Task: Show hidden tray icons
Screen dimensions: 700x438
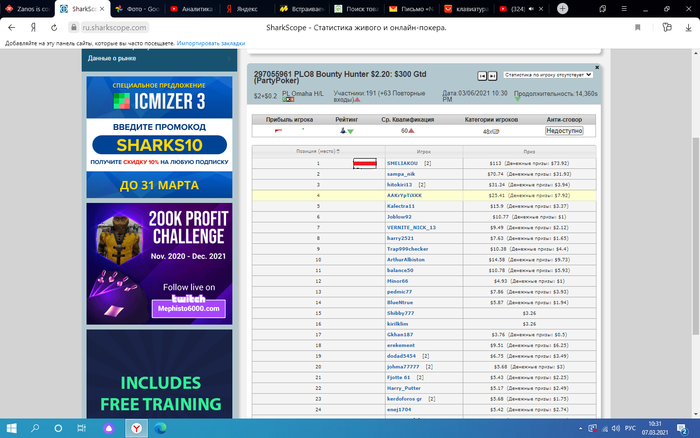Action: coord(580,428)
